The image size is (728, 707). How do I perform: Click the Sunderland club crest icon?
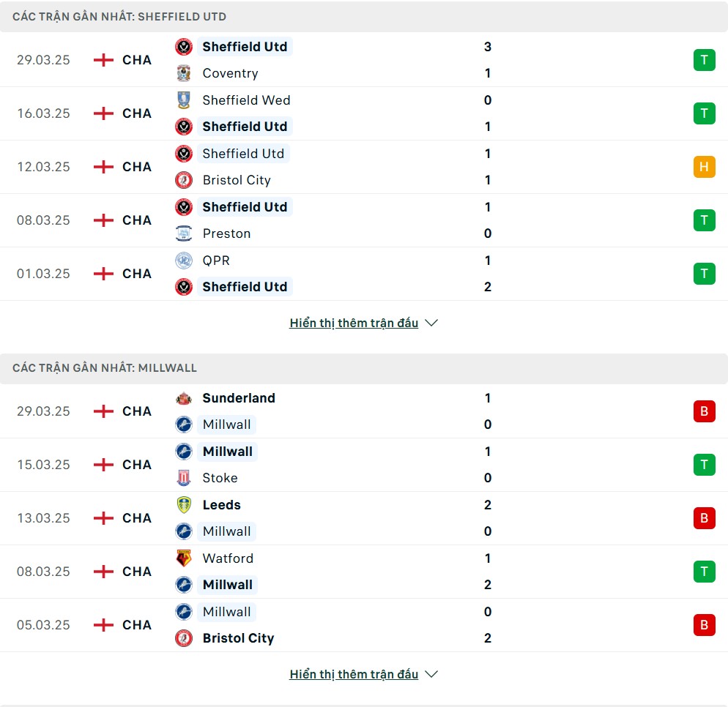click(184, 398)
